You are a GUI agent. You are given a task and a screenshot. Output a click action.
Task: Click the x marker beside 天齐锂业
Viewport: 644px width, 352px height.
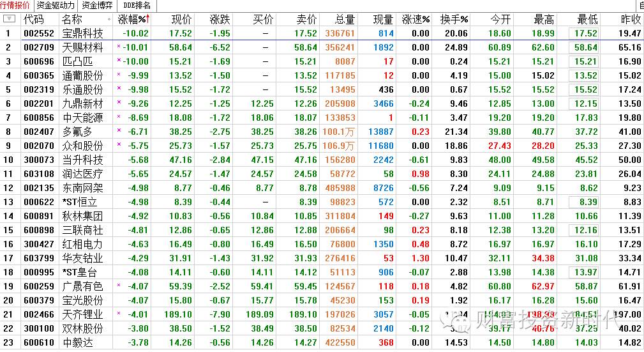tap(119, 313)
